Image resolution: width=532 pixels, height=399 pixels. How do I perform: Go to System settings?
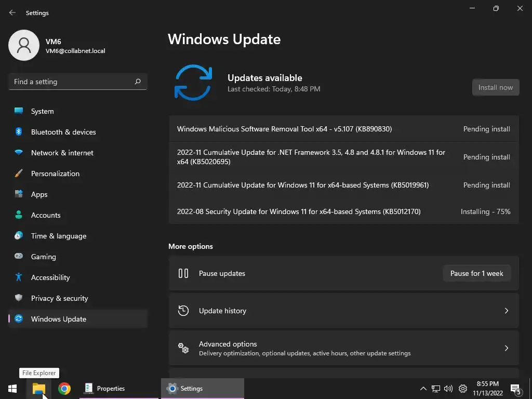click(x=78, y=111)
